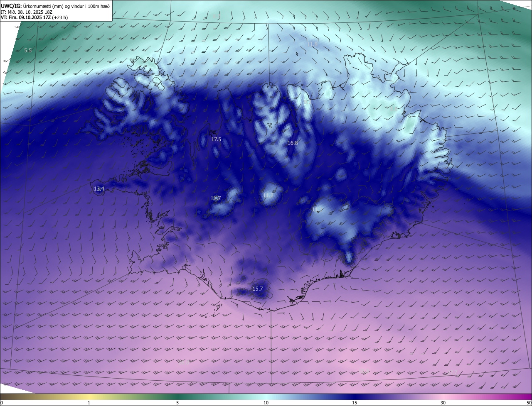Click the legend tick label 50
This screenshot has height=406, width=532.
click(529, 403)
